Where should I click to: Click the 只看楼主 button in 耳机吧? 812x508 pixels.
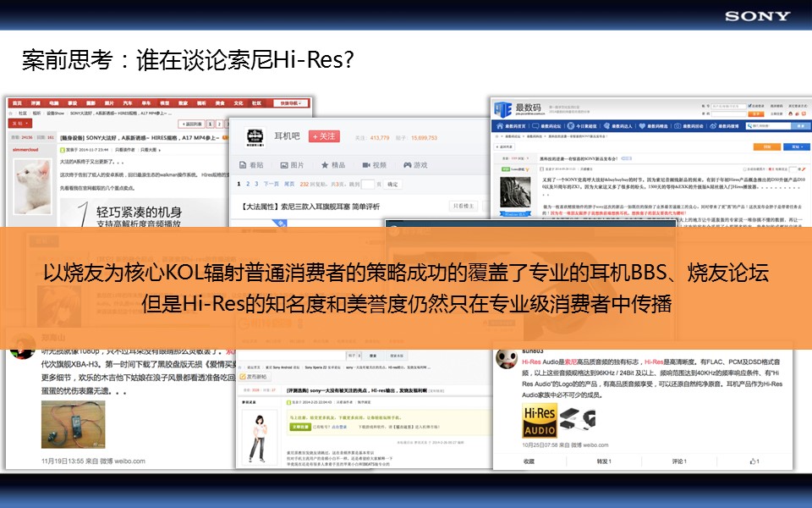pyautogui.click(x=464, y=206)
